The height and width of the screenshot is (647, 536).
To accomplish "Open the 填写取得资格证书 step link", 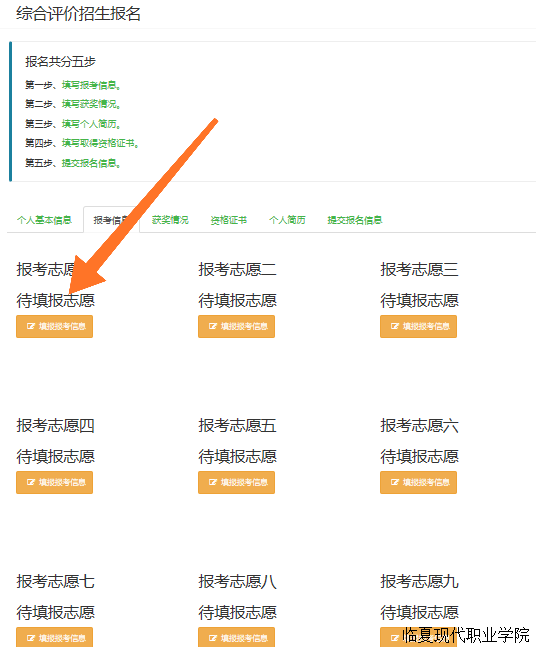I will coord(100,143).
